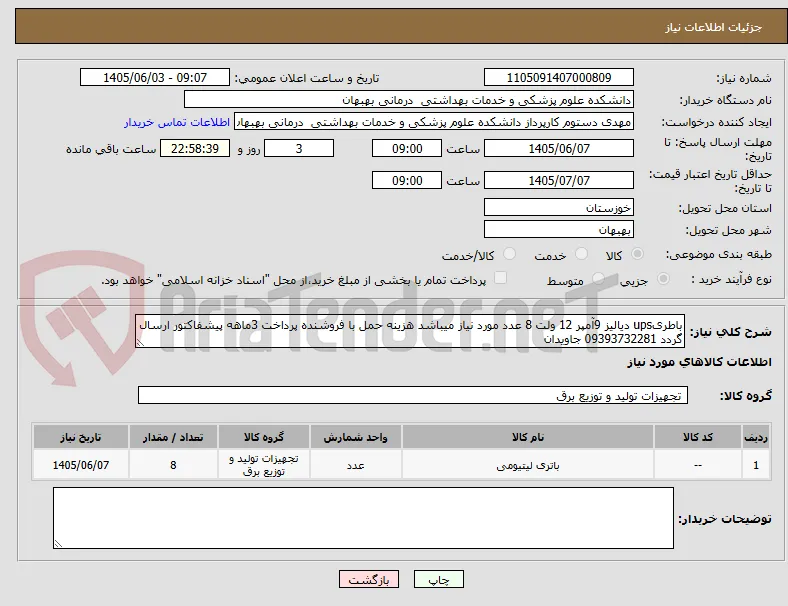Select the جزیی purchase type radio

point(663,279)
